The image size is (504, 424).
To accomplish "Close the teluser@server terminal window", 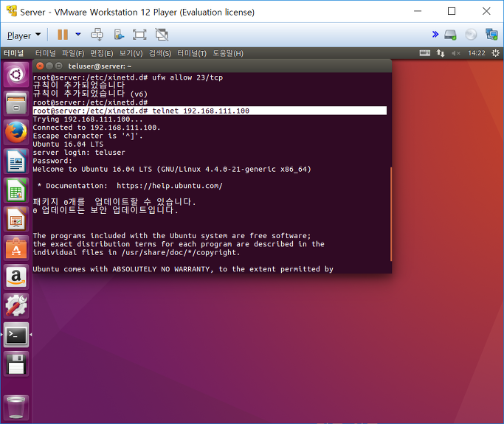I will pos(40,66).
